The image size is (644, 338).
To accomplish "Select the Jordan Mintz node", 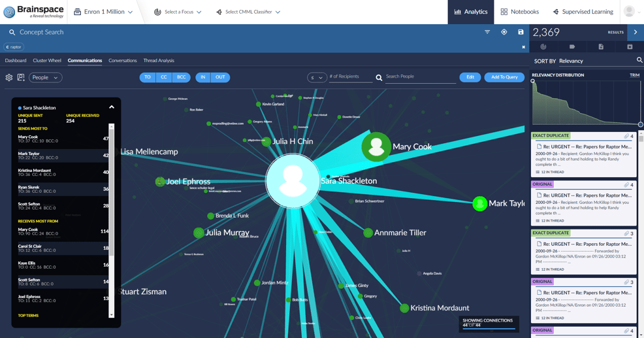I will [x=257, y=283].
